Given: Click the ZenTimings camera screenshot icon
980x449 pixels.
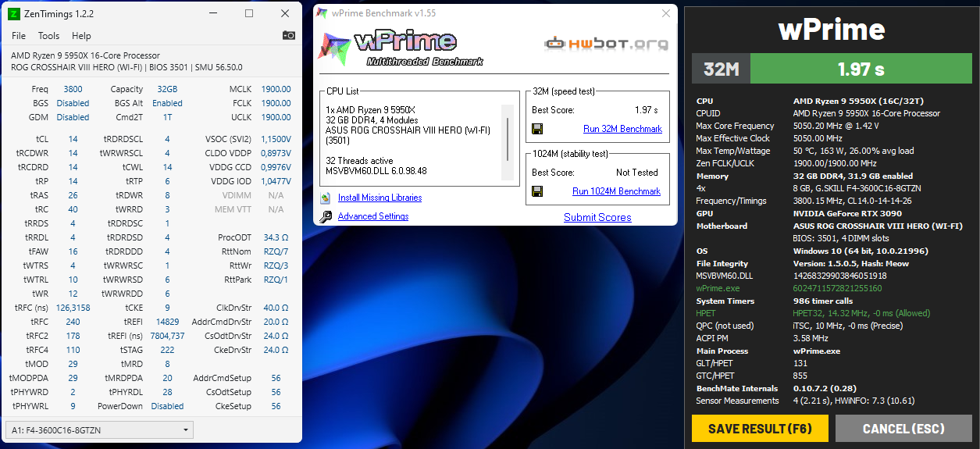Looking at the screenshot, I should [x=289, y=35].
